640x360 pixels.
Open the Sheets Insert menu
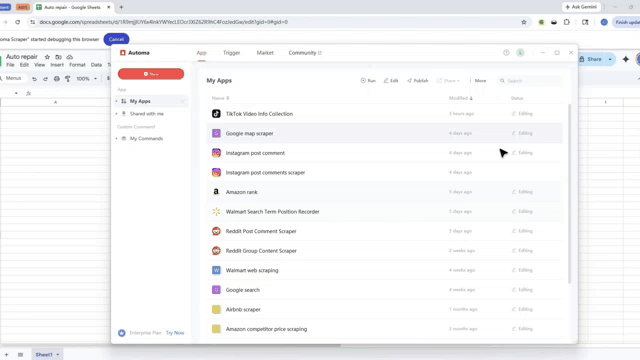pyautogui.click(x=57, y=65)
